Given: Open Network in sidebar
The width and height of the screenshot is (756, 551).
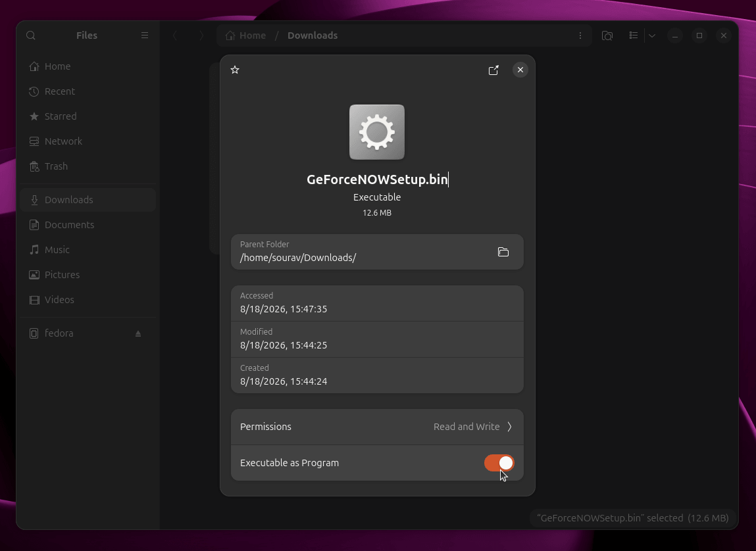Looking at the screenshot, I should tap(88, 141).
